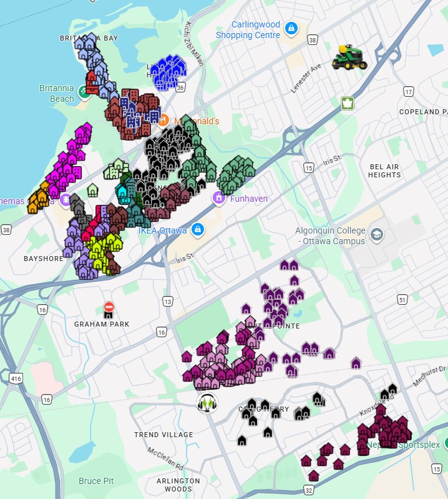The height and width of the screenshot is (499, 448).
Task: Select the IKEA Ottawa shopping pin
Action: click(x=197, y=230)
